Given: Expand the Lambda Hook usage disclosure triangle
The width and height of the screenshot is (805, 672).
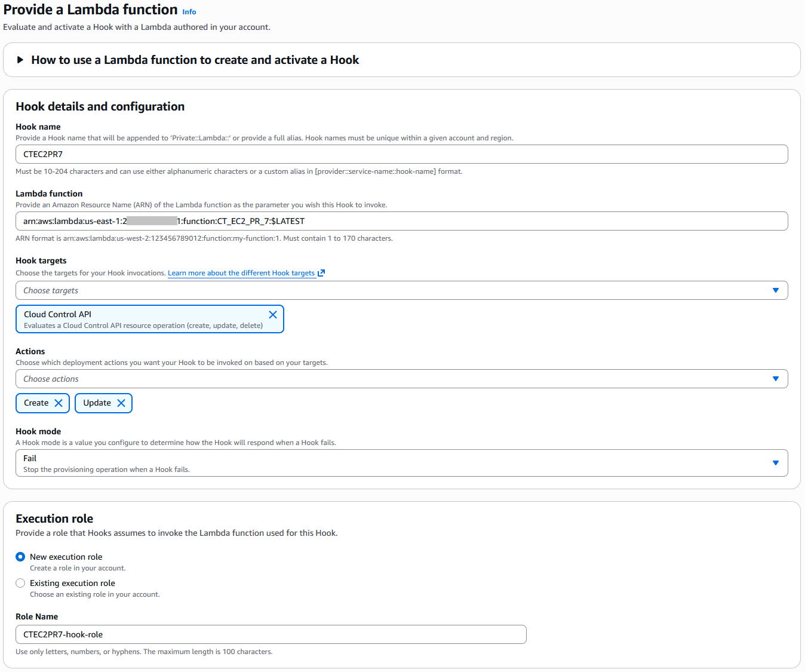Looking at the screenshot, I should coord(20,59).
